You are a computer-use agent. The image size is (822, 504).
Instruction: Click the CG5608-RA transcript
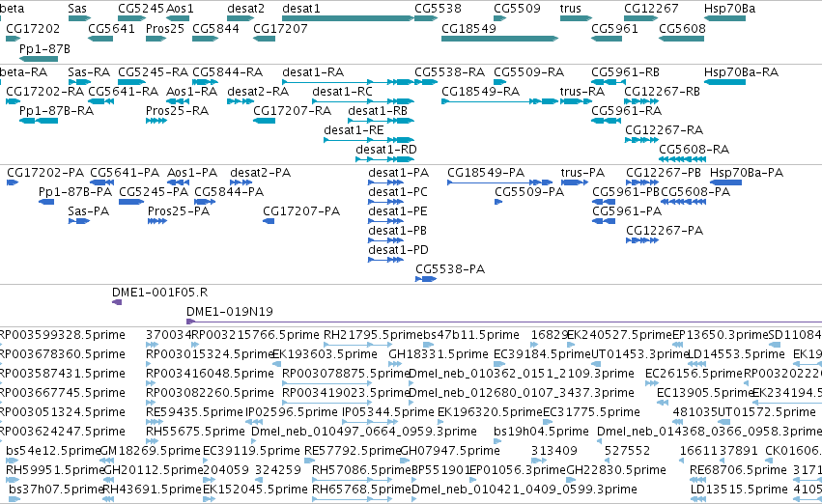pos(682,159)
